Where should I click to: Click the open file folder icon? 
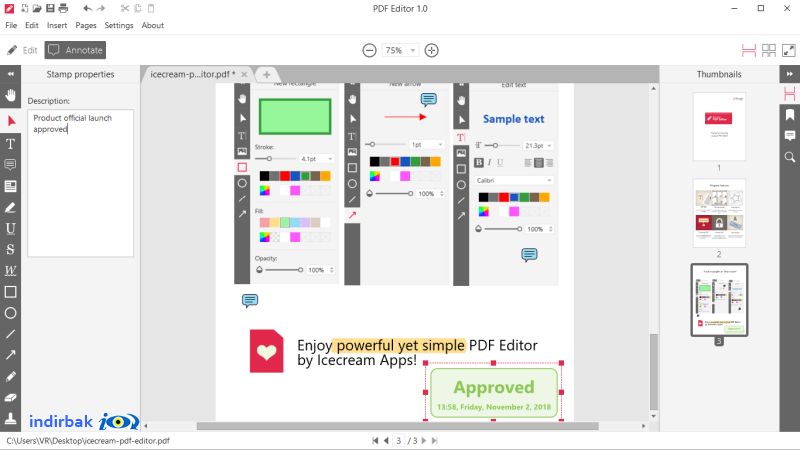[x=37, y=9]
